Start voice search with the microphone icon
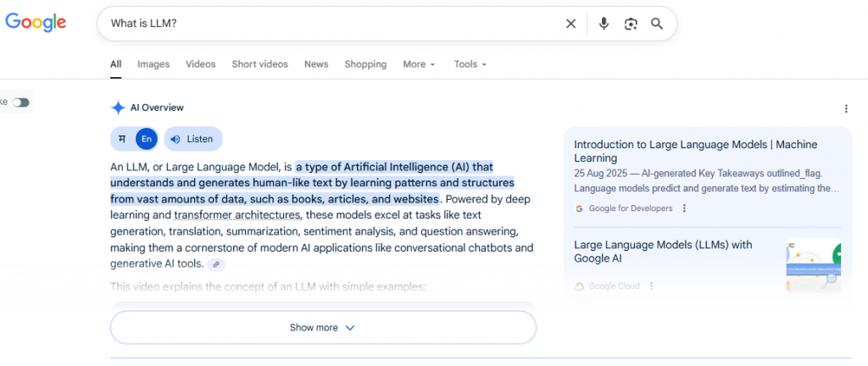 pyautogui.click(x=604, y=24)
